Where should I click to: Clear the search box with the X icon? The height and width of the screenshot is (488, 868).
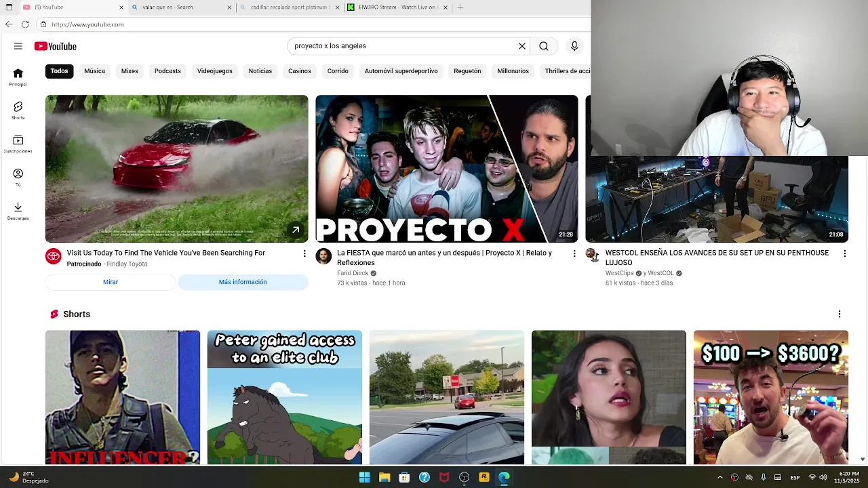pos(522,46)
